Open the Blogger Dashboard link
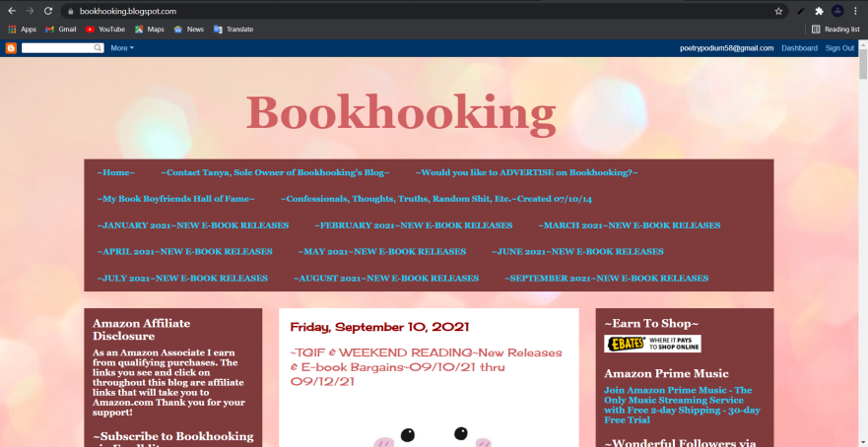Viewport: 868px width, 447px height. pyautogui.click(x=799, y=48)
